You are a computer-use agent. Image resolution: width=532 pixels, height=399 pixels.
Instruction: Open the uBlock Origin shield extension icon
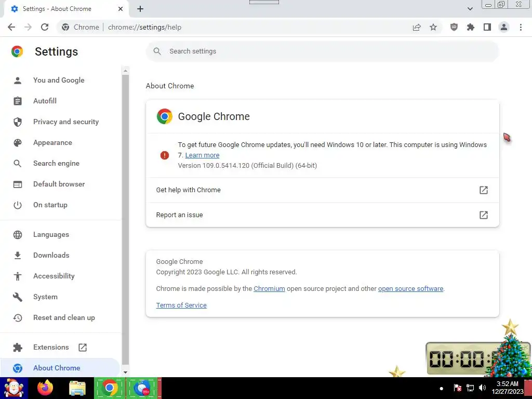pyautogui.click(x=454, y=27)
